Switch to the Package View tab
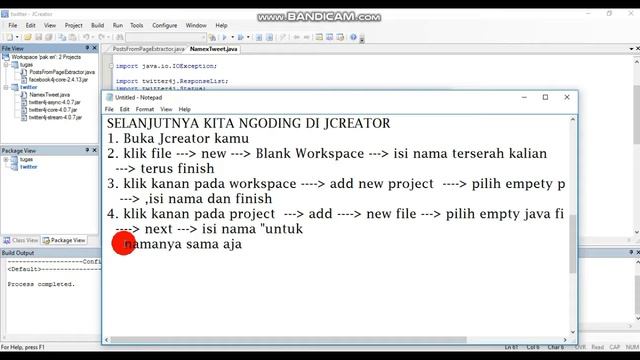This screenshot has width=640, height=360. (64, 240)
